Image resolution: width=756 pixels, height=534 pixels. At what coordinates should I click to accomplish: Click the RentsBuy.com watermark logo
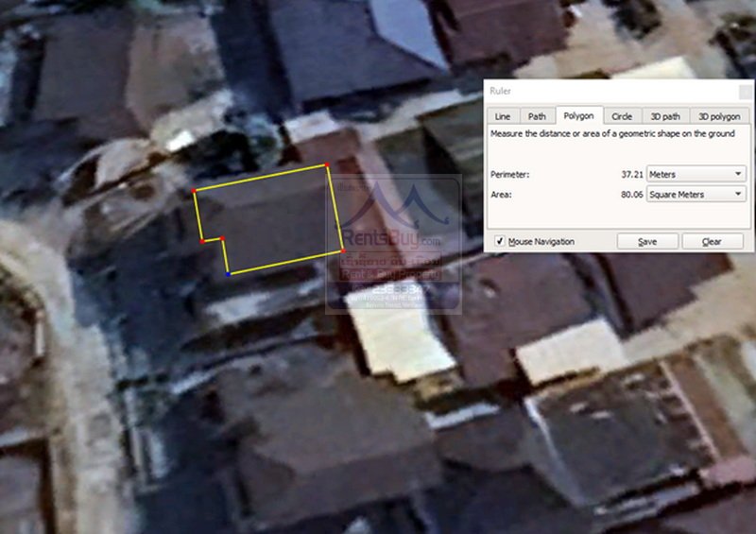391,227
